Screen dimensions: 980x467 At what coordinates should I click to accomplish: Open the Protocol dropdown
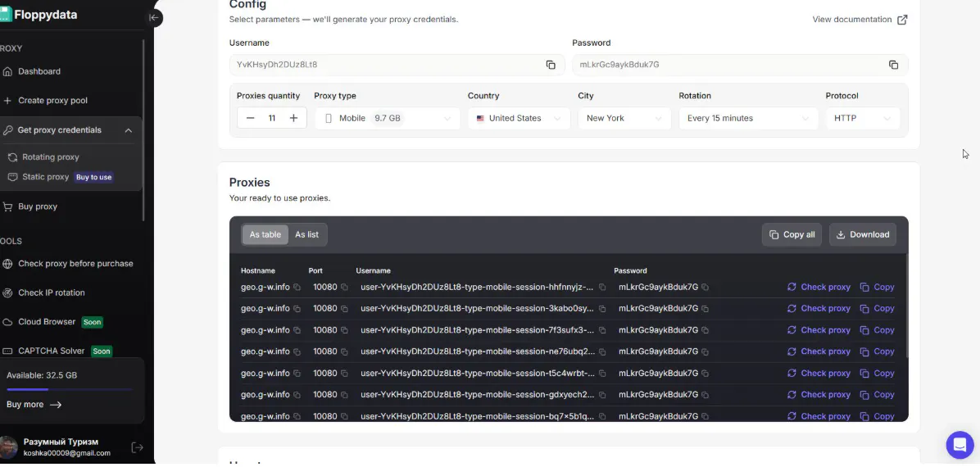coord(863,118)
